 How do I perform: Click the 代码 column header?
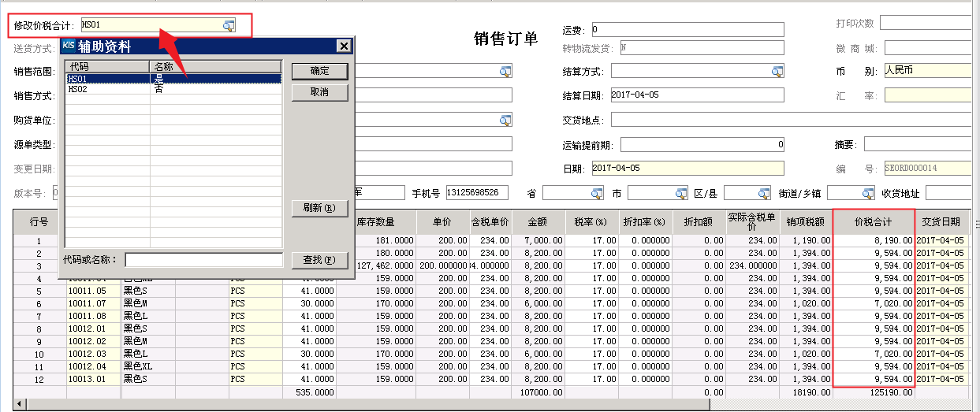tap(108, 67)
